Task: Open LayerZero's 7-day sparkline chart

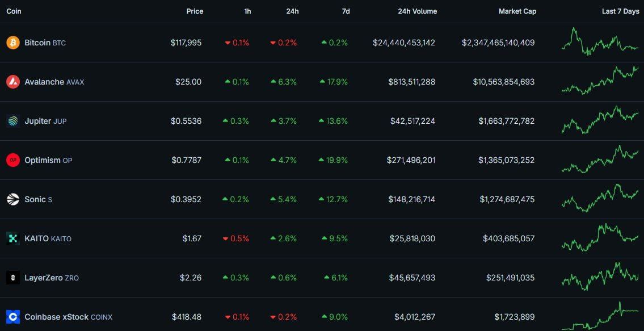Action: (x=600, y=276)
